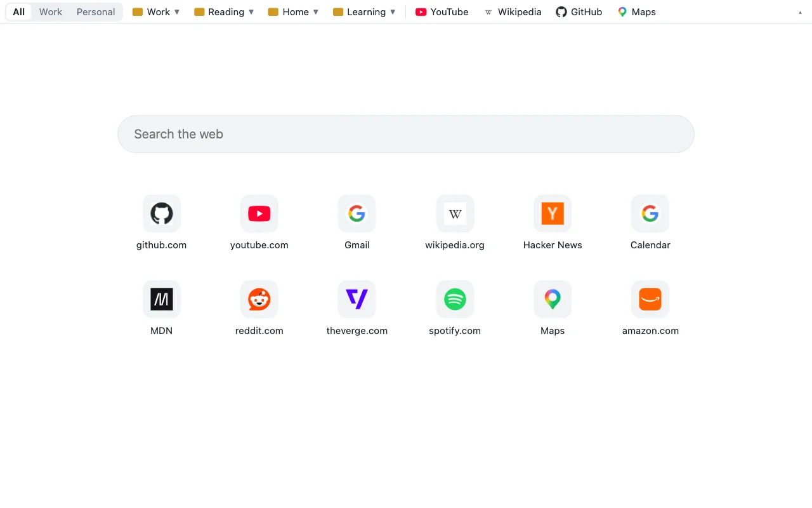Click the wikipedia.org label text

[455, 245]
